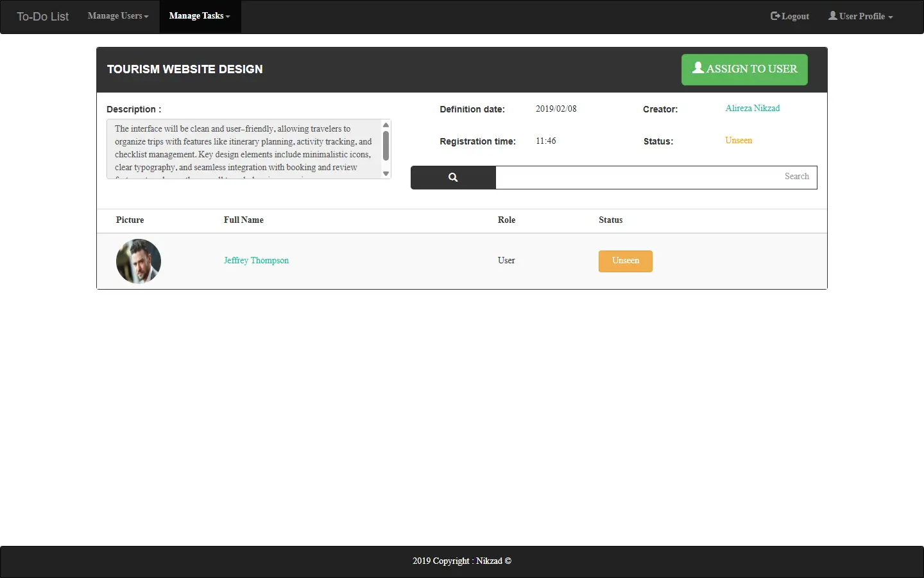Viewport: 924px width, 578px height.
Task: Open the User Profile dropdown menu
Action: pos(860,16)
